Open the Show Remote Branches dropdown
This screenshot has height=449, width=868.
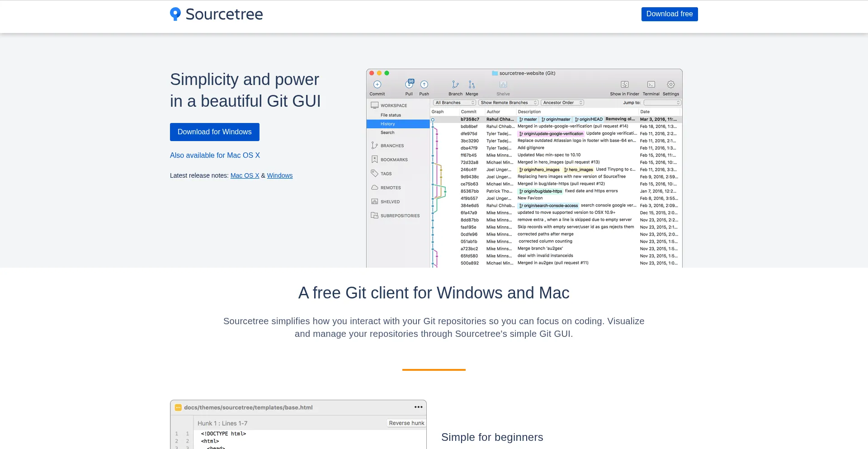(508, 103)
